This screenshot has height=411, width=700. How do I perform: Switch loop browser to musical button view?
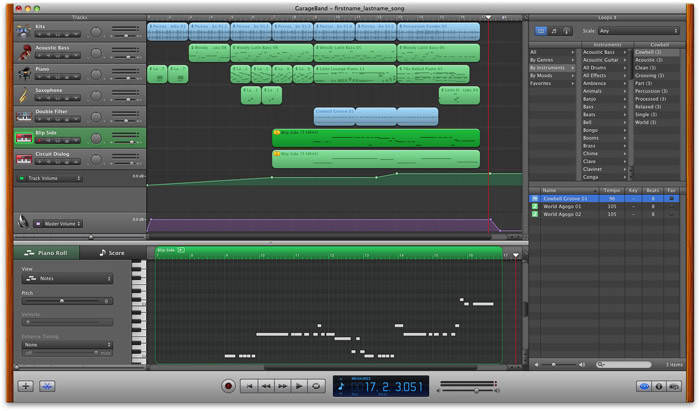coord(554,31)
